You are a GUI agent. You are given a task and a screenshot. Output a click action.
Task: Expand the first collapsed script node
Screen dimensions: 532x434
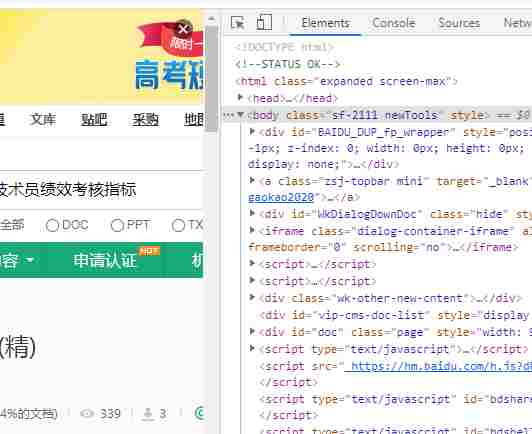pos(252,263)
